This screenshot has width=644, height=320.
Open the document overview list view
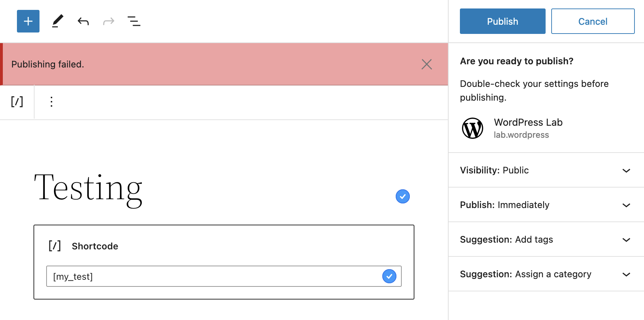point(134,21)
